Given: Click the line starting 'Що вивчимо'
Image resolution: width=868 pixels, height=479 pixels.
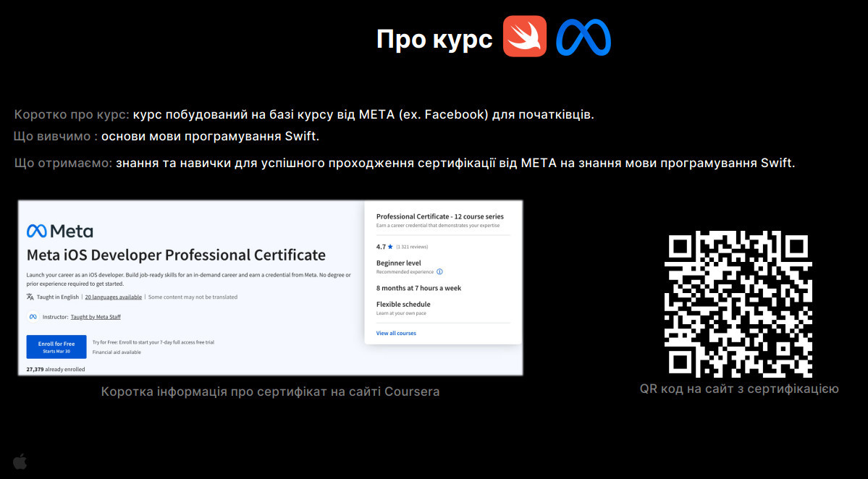Looking at the screenshot, I should (x=167, y=136).
